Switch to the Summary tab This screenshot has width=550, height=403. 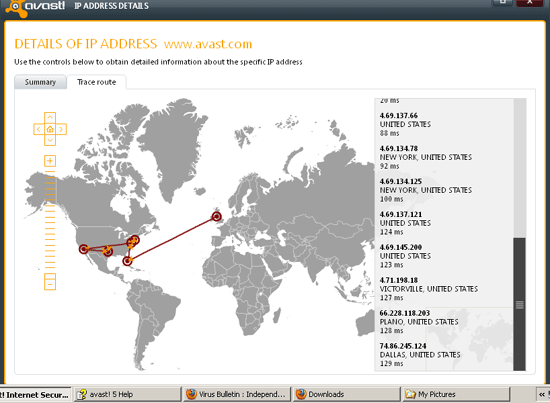(40, 82)
